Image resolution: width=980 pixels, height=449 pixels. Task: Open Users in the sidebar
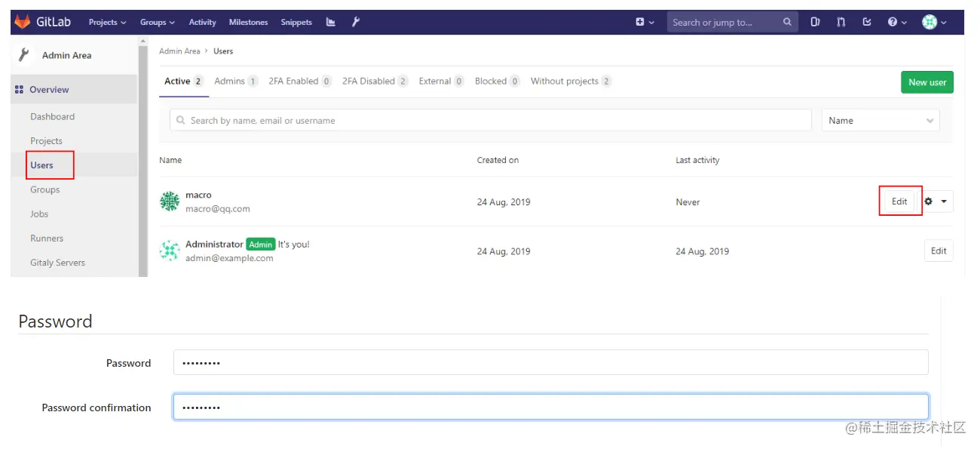[x=42, y=165]
